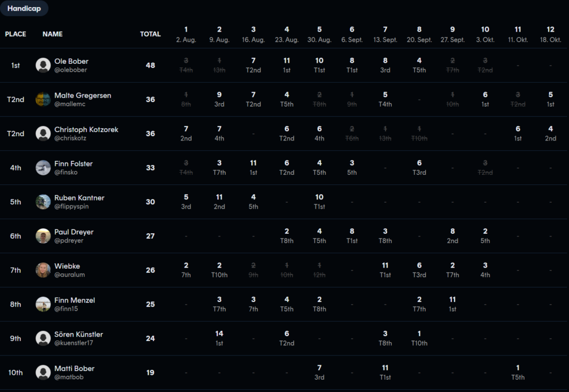This screenshot has height=392, width=569.
Task: Open Malte Gregersen's name link
Action: pos(82,96)
